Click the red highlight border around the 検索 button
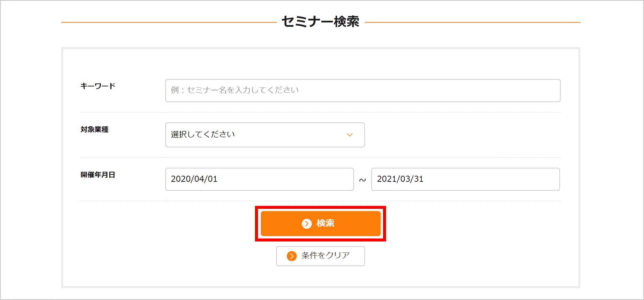The image size is (644, 300). pos(321,207)
